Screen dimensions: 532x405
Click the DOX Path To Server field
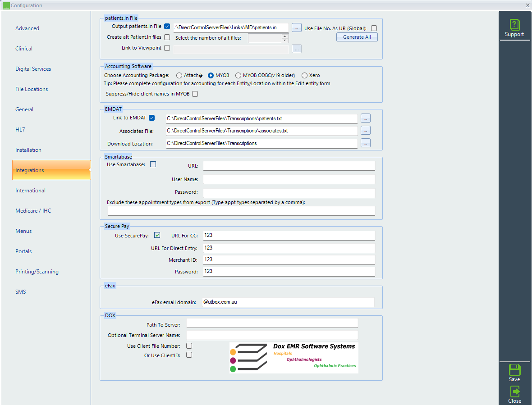tap(272, 323)
